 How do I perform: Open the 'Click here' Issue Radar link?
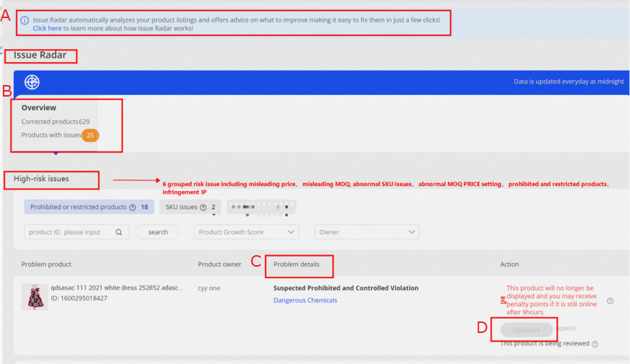click(47, 29)
